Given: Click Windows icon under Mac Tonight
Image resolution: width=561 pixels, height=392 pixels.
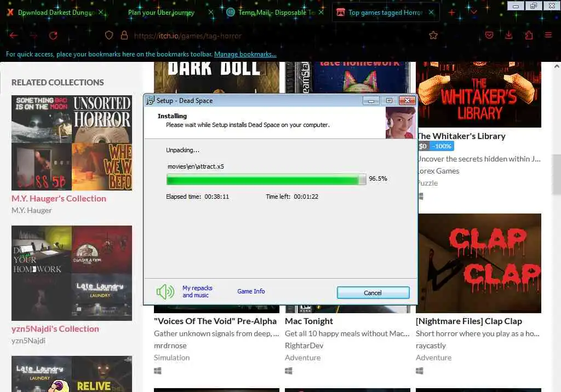Looking at the screenshot, I should pos(288,371).
